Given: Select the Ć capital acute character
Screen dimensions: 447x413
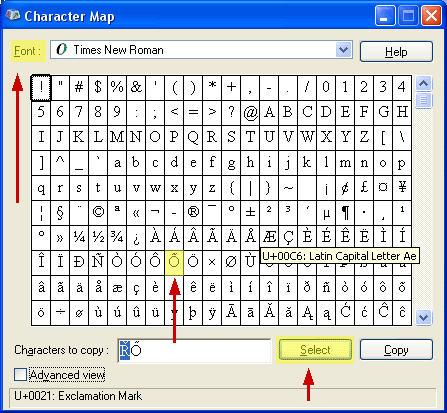Looking at the screenshot, I should point(345,313).
